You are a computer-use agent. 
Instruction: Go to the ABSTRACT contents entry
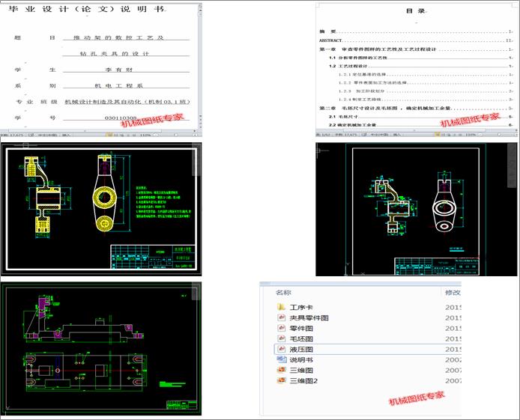point(416,40)
